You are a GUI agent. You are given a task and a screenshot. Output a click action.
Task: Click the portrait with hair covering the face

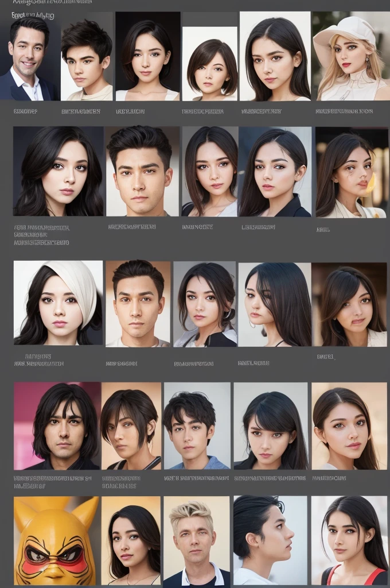[x=275, y=304]
